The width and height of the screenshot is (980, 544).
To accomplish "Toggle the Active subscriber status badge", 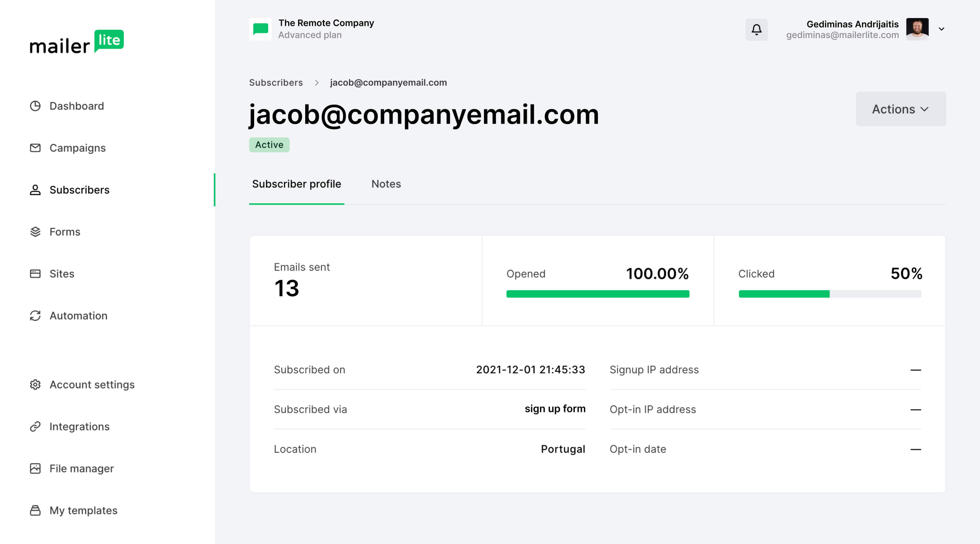I will [x=269, y=144].
